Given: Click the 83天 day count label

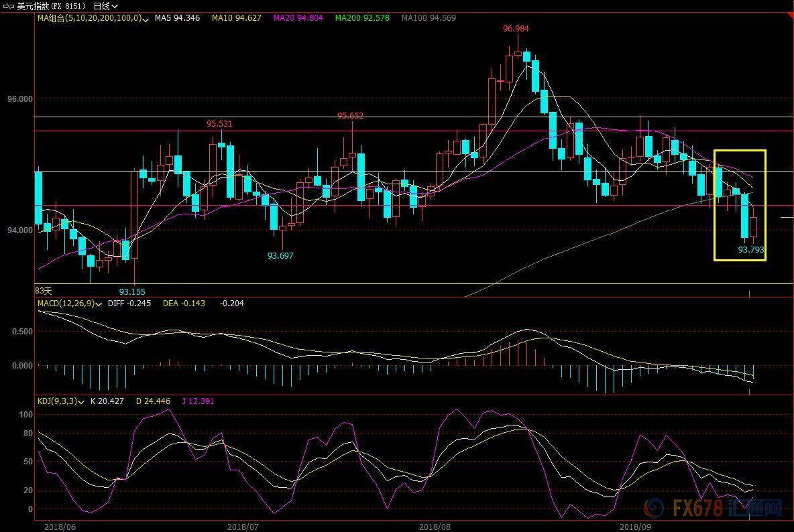Looking at the screenshot, I should (x=44, y=291).
